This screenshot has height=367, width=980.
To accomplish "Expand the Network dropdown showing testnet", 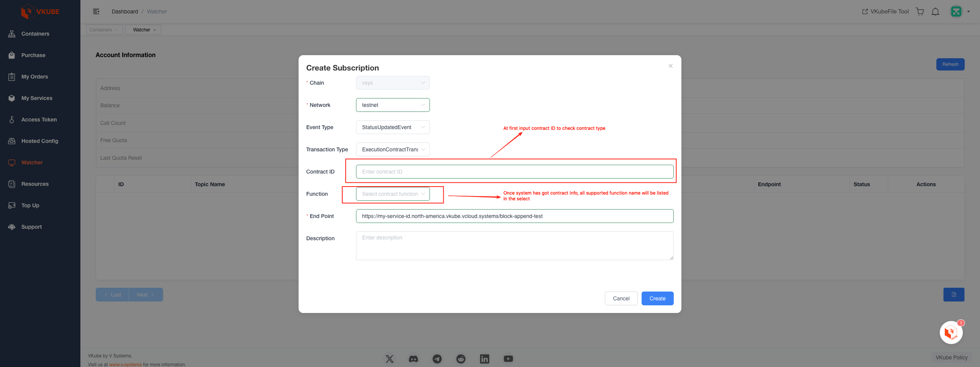I will [393, 105].
